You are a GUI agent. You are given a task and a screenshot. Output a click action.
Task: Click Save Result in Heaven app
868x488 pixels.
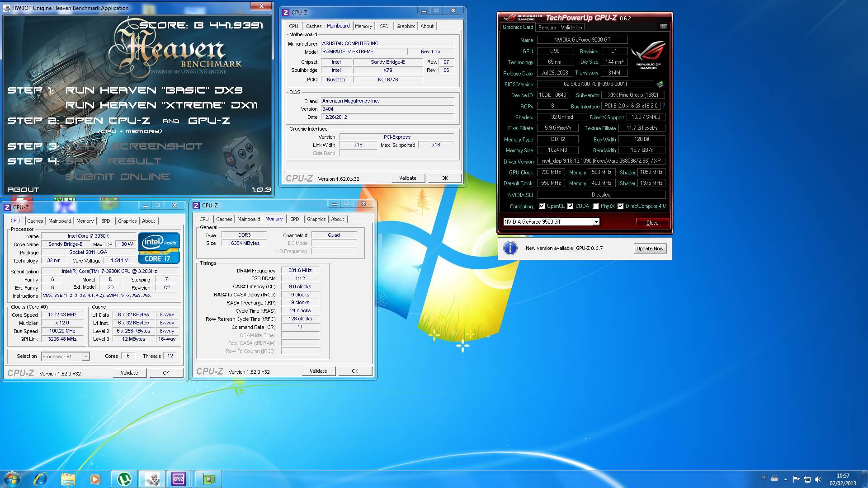(113, 161)
